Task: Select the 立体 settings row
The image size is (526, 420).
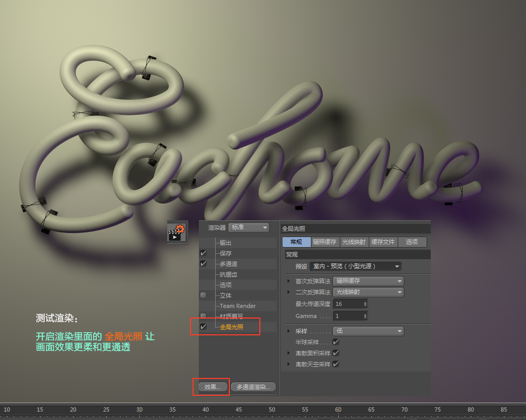Action: 238,295
